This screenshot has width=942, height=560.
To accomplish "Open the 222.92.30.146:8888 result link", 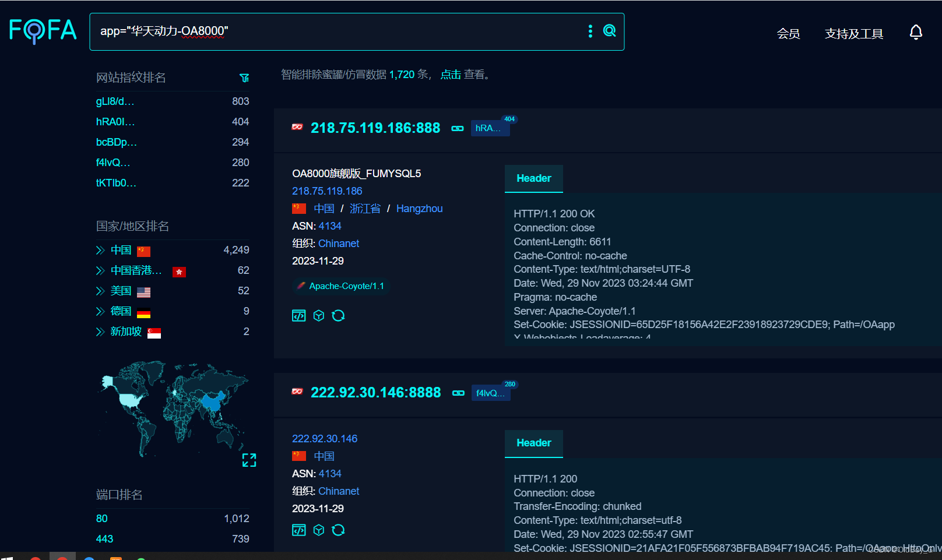I will 375,393.
